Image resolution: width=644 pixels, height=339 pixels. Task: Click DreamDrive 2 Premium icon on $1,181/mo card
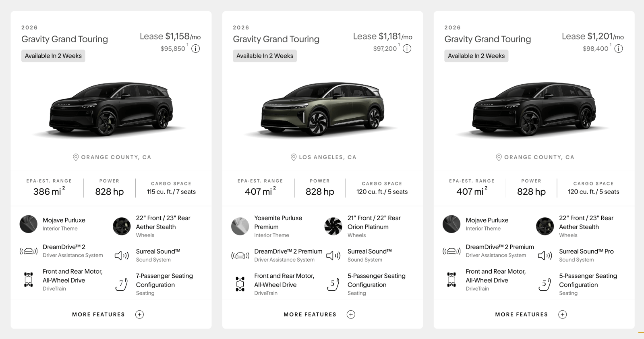[x=240, y=256]
